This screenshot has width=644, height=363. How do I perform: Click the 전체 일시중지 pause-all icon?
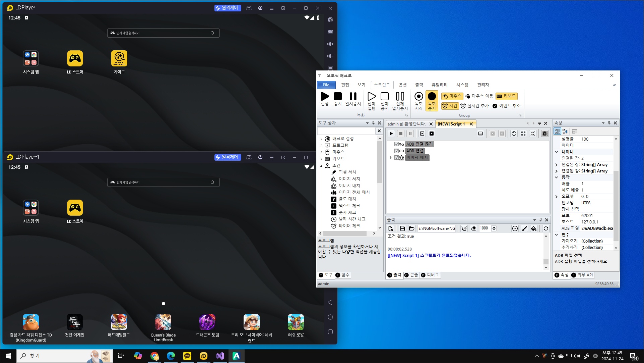tap(400, 97)
